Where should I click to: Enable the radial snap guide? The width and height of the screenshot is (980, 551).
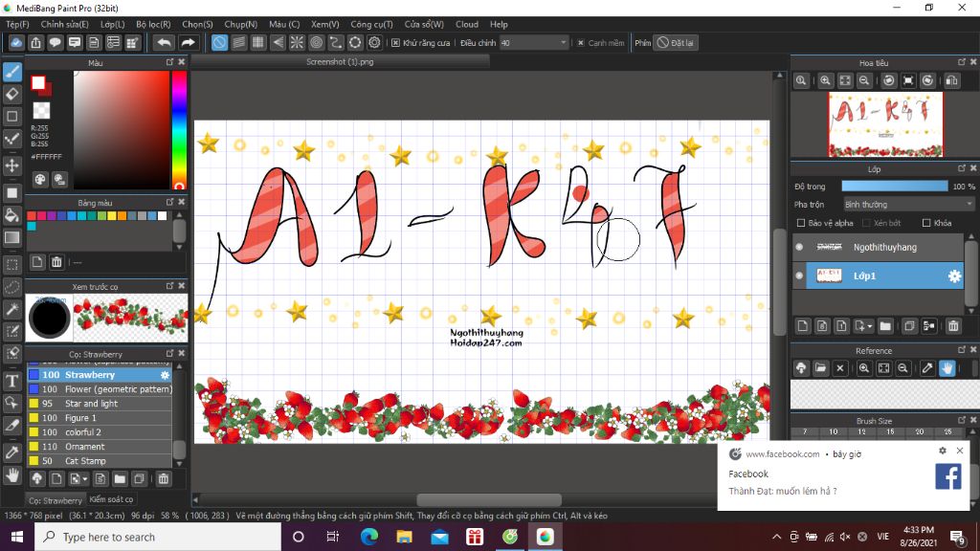pos(297,42)
